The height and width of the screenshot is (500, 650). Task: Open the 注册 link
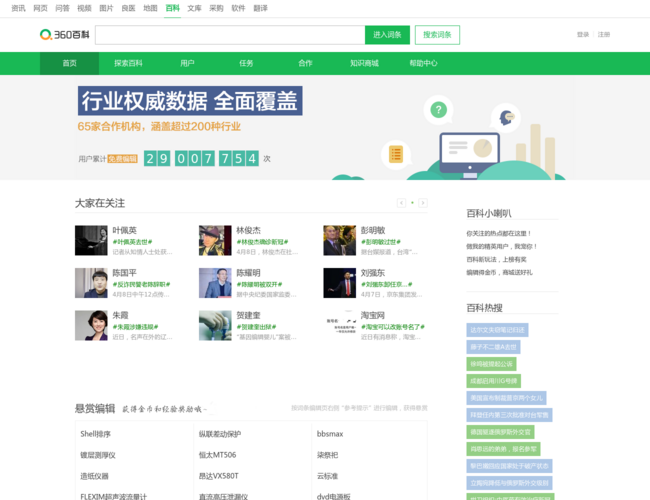click(x=604, y=34)
